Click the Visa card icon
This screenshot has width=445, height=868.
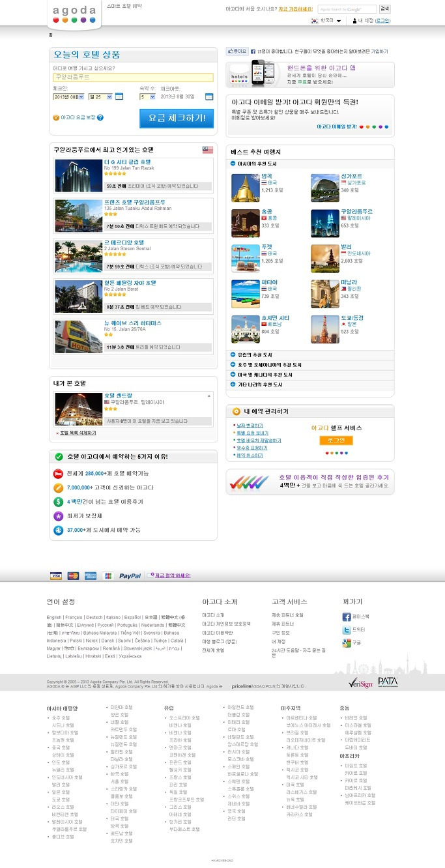56,576
